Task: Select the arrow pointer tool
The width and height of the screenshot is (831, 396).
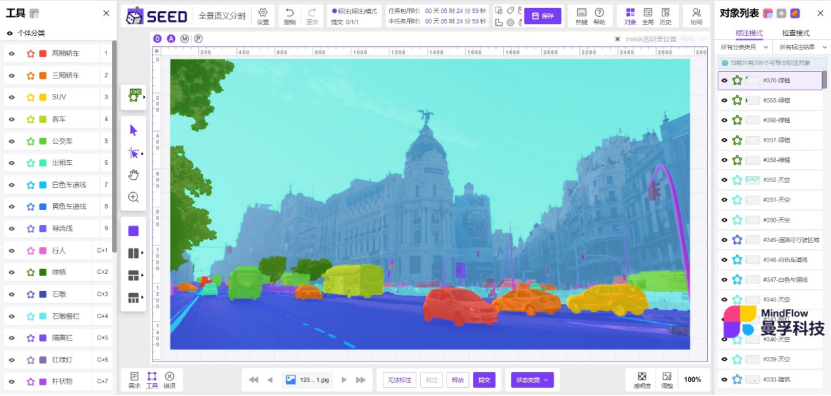Action: 133,131
